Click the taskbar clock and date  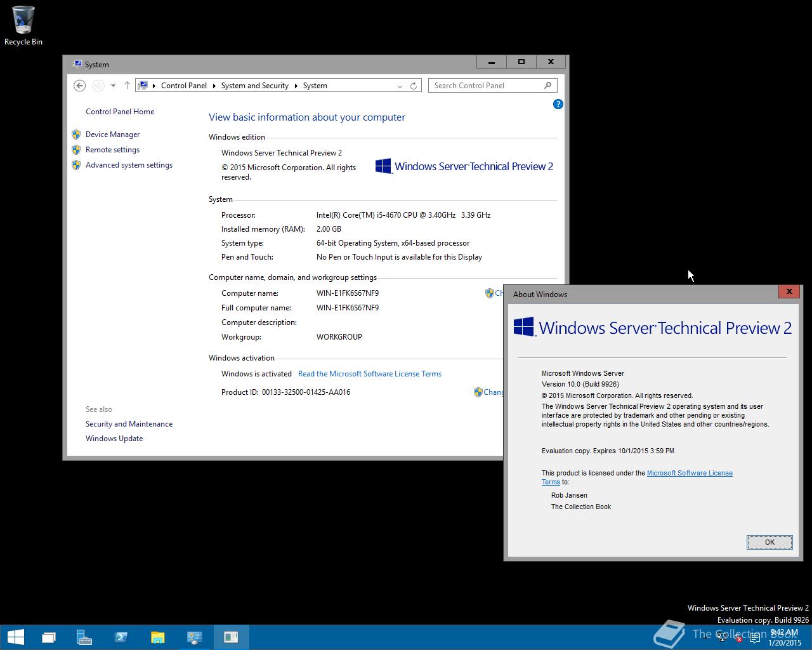click(784, 637)
